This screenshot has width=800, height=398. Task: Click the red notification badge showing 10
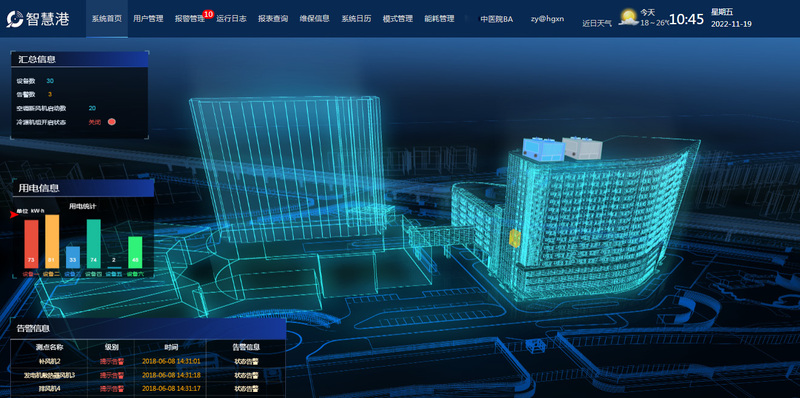(208, 14)
